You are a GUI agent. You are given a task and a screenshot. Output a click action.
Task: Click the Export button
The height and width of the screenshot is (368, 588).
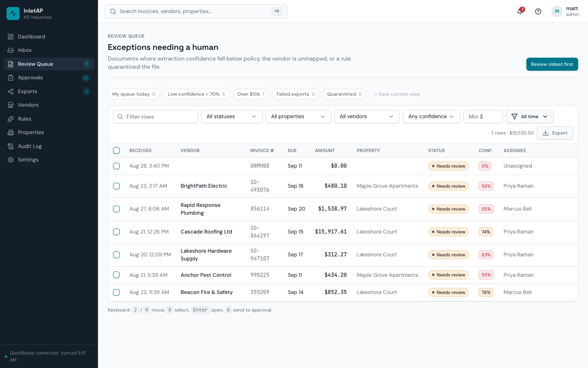555,133
